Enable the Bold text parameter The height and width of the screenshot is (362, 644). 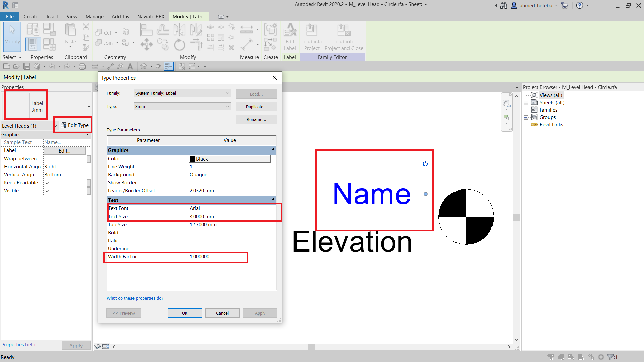(x=192, y=232)
